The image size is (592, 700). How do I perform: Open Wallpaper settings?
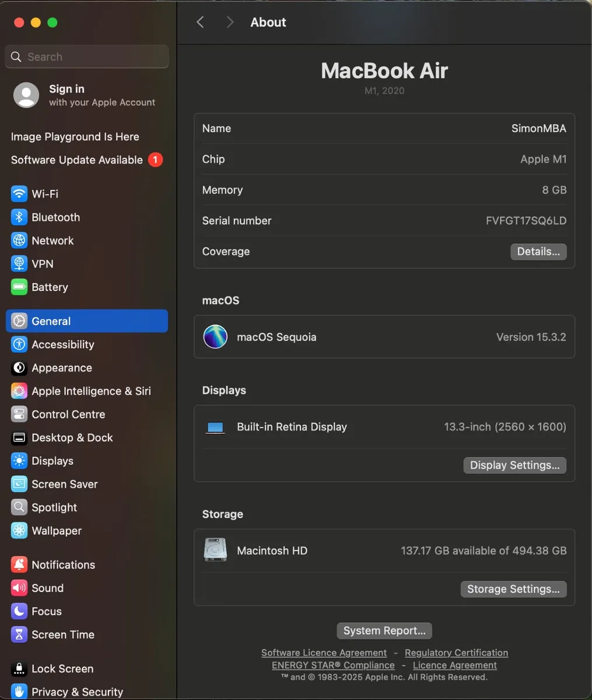[55, 531]
